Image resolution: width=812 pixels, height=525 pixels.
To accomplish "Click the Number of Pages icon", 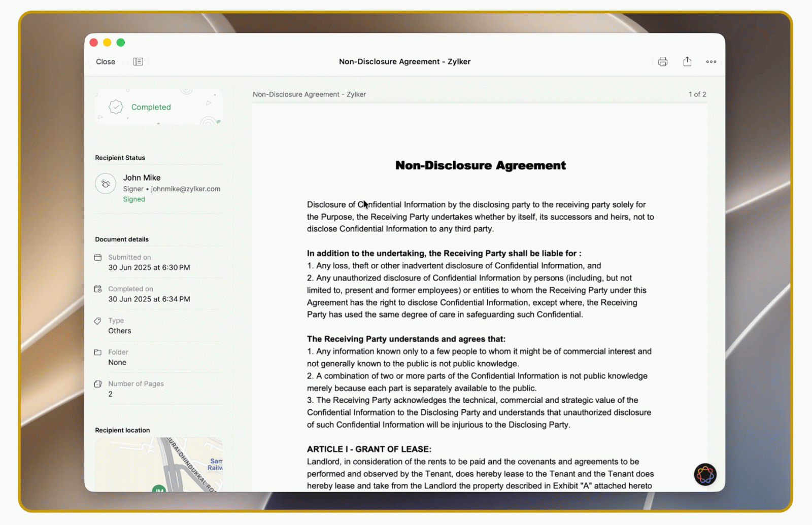I will 98,384.
